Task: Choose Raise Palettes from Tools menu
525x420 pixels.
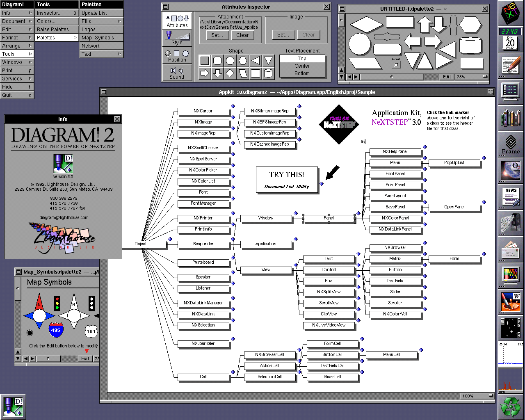Action: pyautogui.click(x=57, y=30)
